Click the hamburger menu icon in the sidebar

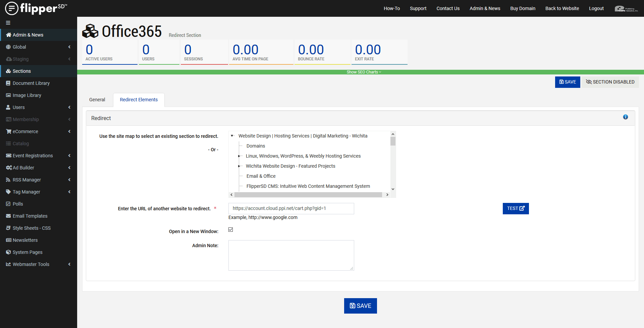[x=8, y=23]
